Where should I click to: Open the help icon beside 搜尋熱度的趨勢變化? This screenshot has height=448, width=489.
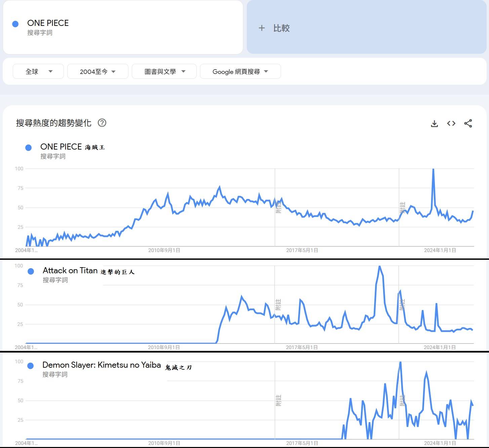[102, 123]
